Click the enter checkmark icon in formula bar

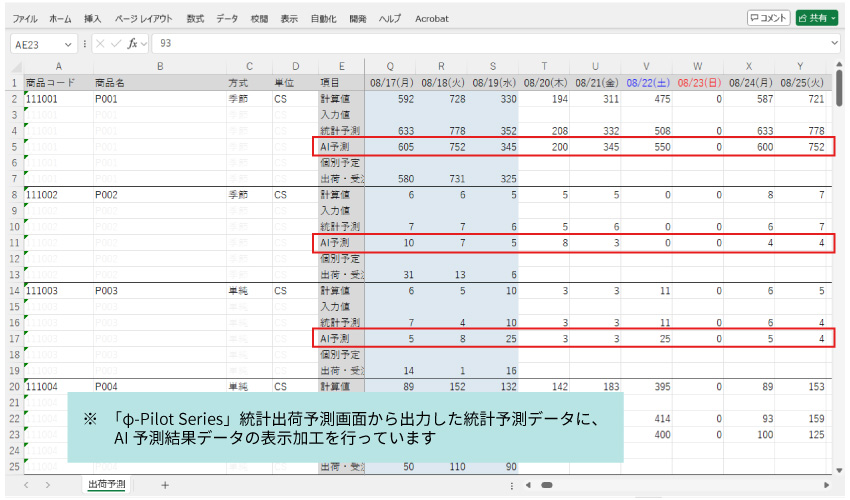(115, 43)
